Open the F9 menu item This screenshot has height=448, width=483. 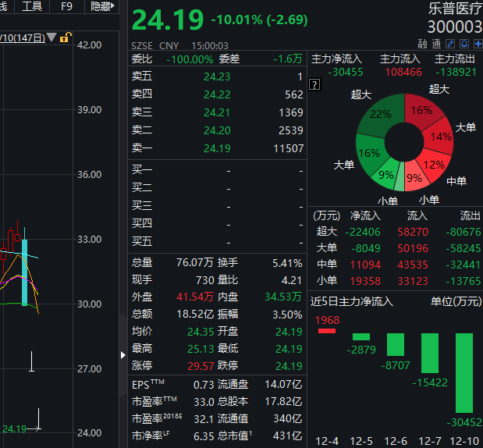tap(66, 6)
